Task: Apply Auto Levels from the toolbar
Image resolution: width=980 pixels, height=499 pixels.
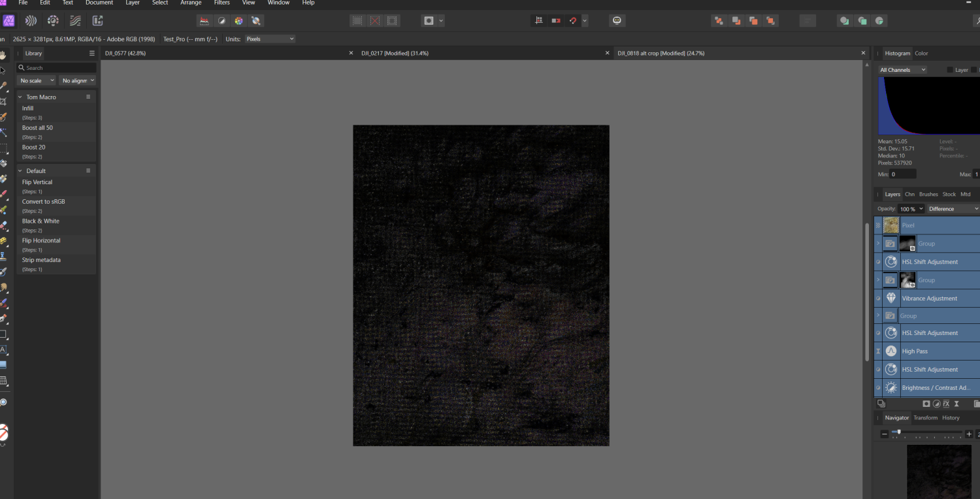Action: pyautogui.click(x=204, y=21)
